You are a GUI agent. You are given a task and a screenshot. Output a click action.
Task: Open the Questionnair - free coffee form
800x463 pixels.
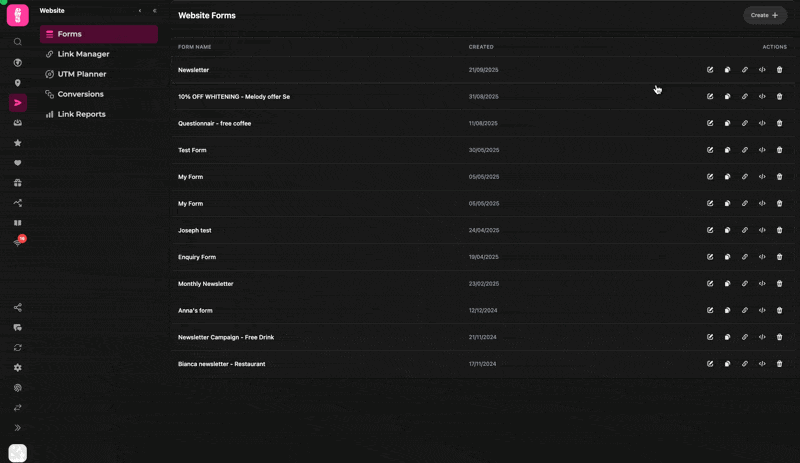click(213, 123)
